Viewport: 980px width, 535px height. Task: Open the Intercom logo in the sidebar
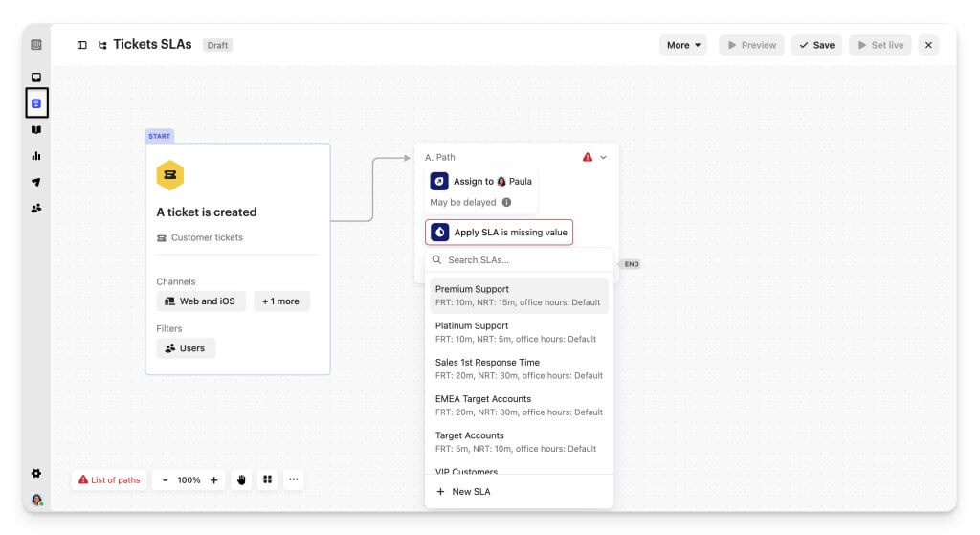pyautogui.click(x=36, y=44)
